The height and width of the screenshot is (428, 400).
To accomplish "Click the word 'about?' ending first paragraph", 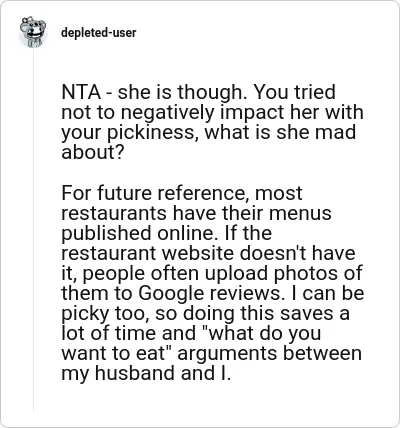I will click(93, 152).
